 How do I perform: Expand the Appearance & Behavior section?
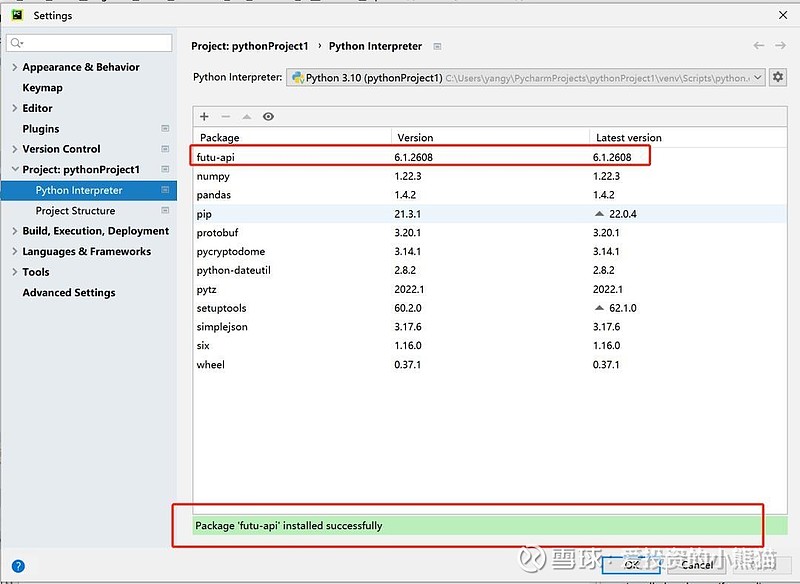coord(14,67)
